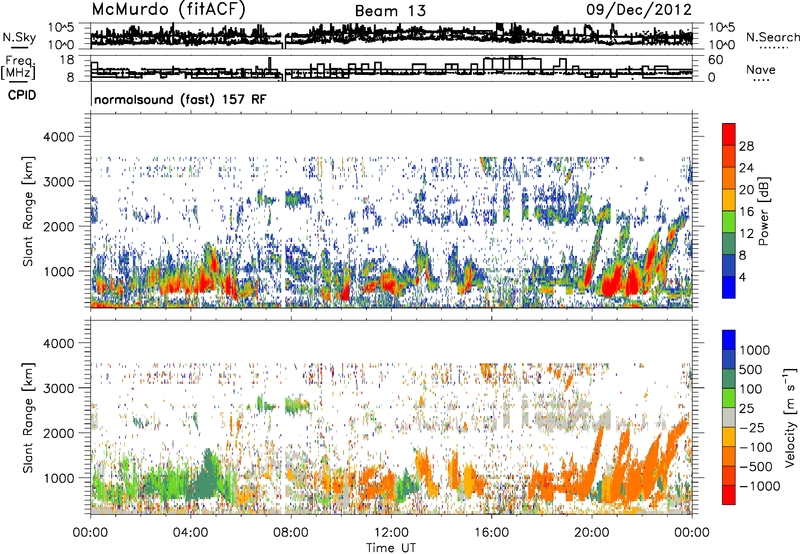The width and height of the screenshot is (800, 554).
Task: Click the red top of power colorbar
Action: coord(729,134)
